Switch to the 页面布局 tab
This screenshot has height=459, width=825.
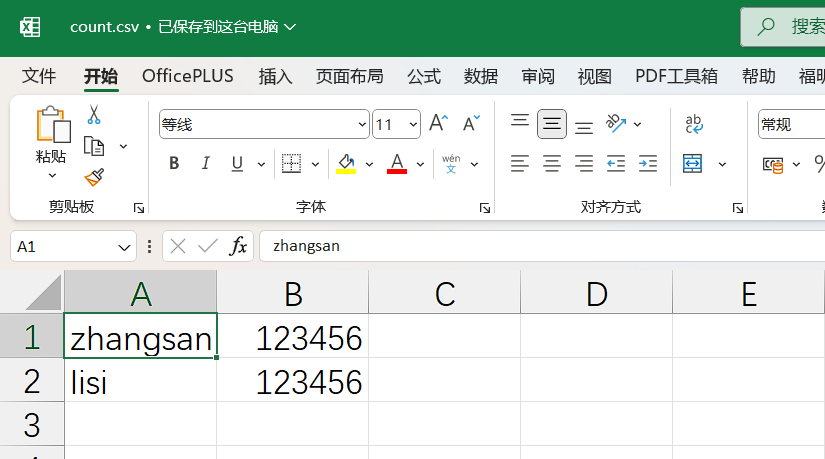click(349, 76)
